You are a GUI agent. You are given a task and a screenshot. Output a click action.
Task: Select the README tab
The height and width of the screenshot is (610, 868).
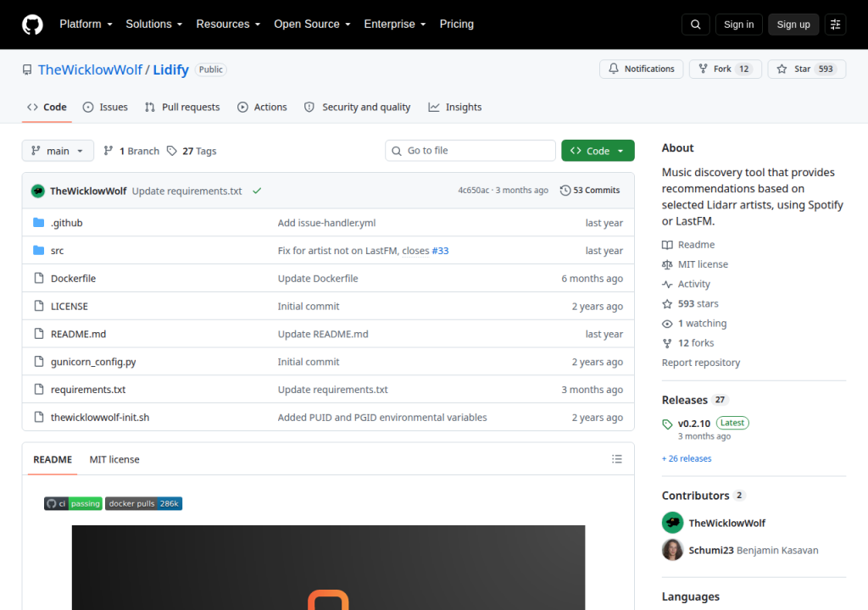(53, 459)
